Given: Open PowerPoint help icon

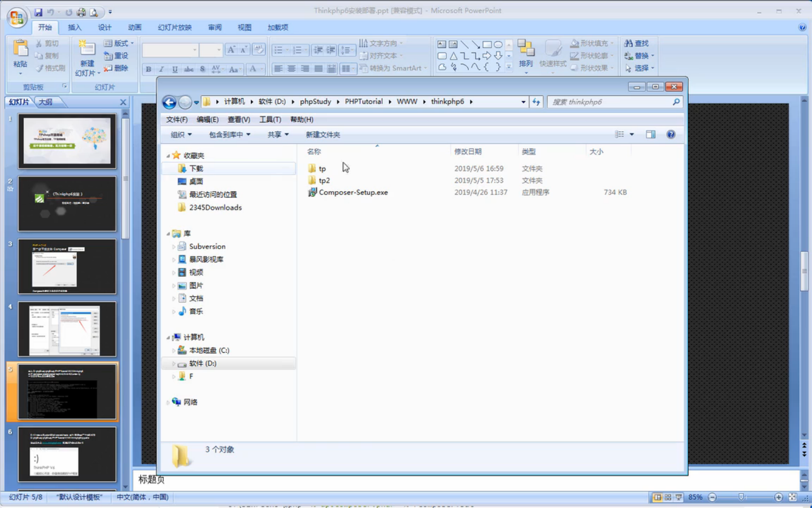Looking at the screenshot, I should click(802, 28).
